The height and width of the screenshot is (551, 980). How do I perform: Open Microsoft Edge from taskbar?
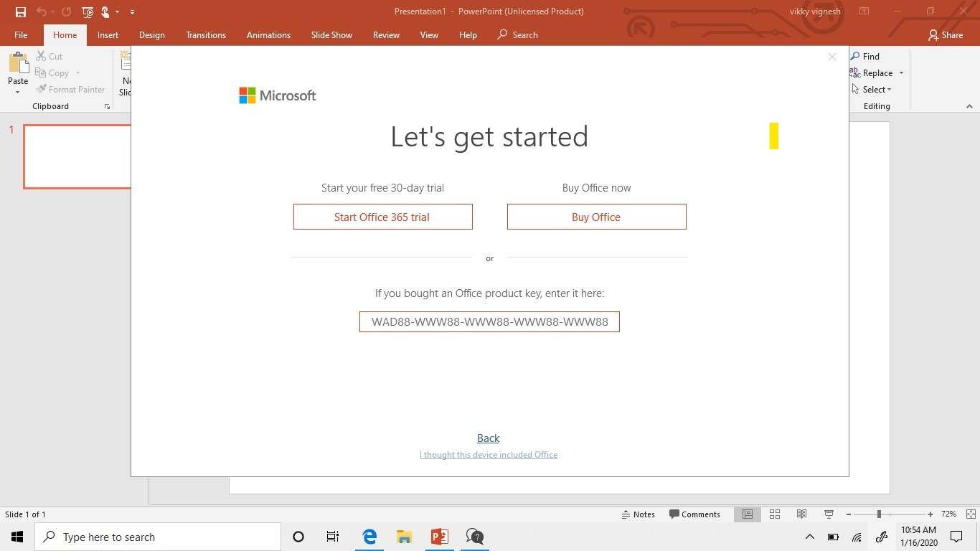pyautogui.click(x=369, y=537)
